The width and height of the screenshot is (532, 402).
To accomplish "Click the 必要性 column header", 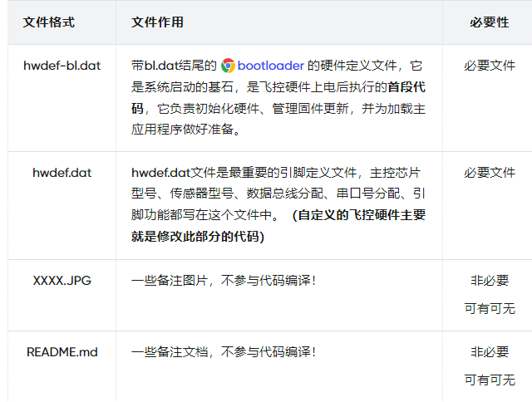I will 489,22.
